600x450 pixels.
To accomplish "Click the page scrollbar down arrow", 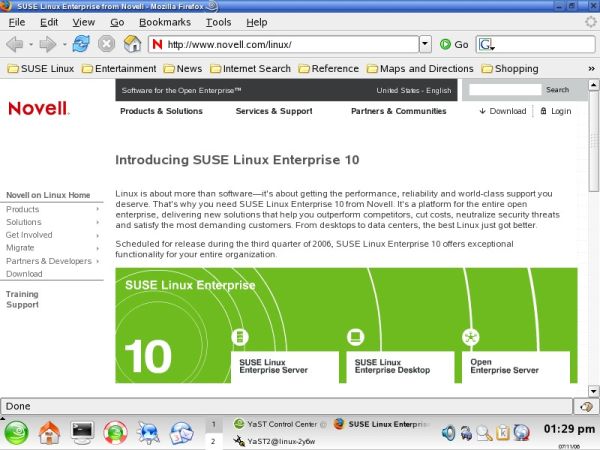I will click(593, 391).
